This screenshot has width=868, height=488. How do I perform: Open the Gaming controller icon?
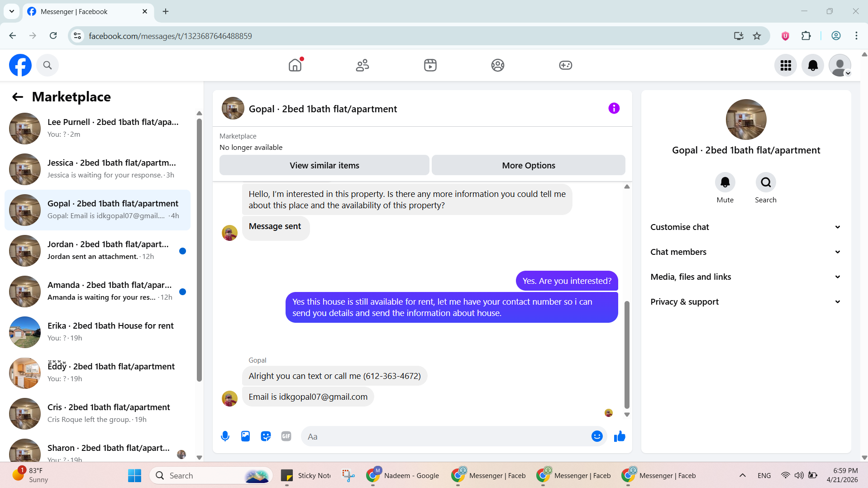tap(566, 65)
